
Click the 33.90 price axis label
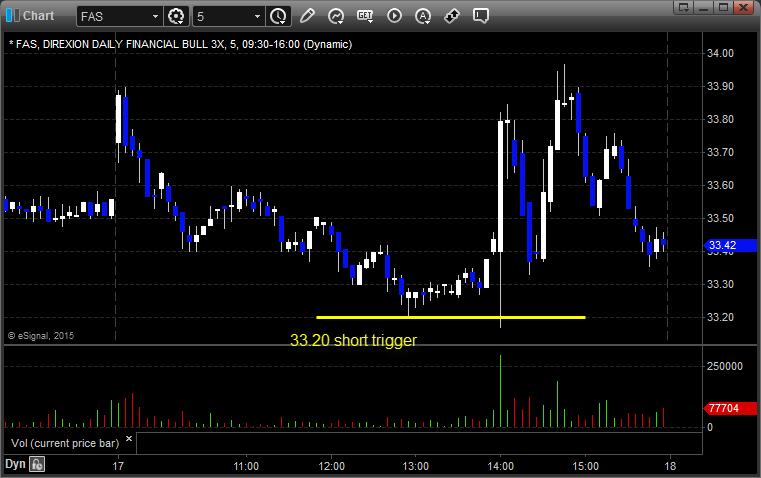click(x=720, y=86)
